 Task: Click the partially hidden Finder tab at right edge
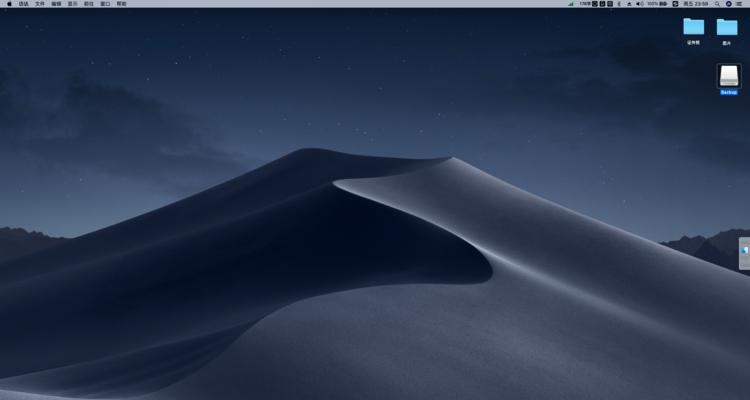(x=745, y=254)
